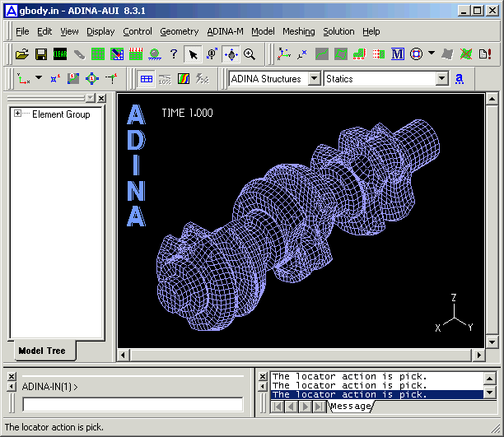Click the zoom magnifier icon
The height and width of the screenshot is (437, 504).
250,54
